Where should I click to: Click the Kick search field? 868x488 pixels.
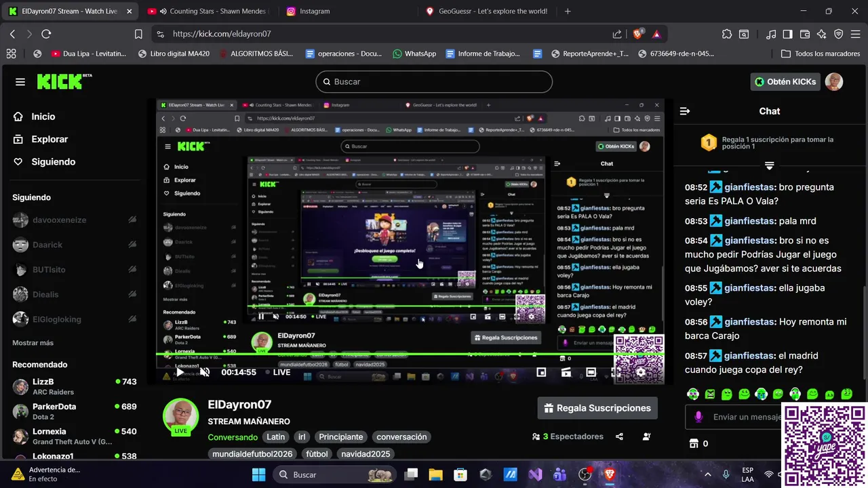pos(434,81)
